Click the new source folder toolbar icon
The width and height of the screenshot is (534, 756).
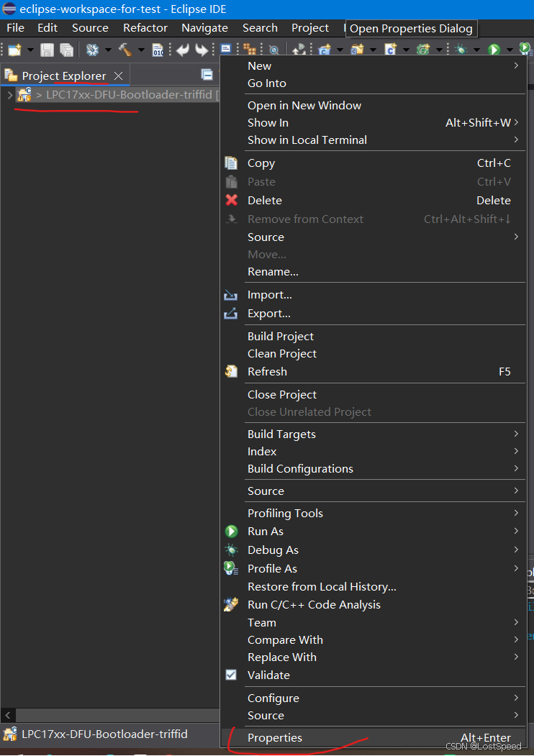point(358,49)
